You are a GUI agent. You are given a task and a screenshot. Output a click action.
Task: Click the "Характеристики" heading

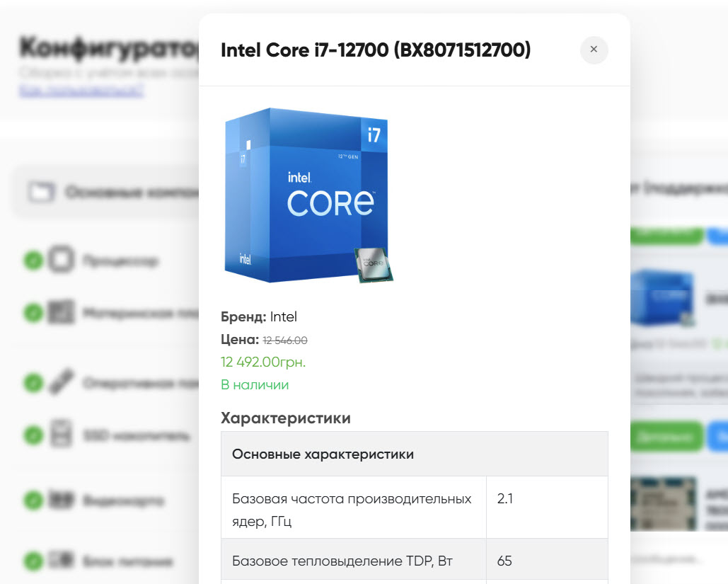coord(286,418)
